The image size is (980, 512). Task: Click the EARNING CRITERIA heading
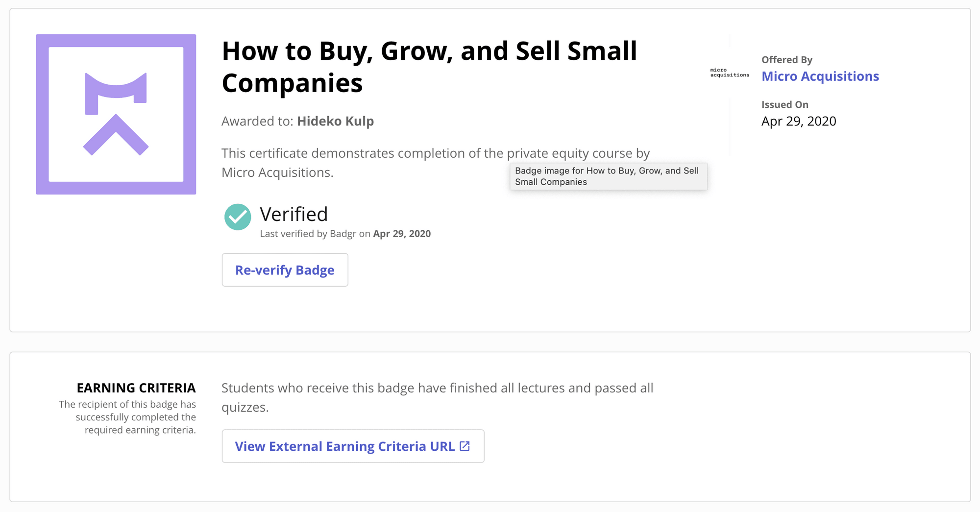[x=136, y=388]
